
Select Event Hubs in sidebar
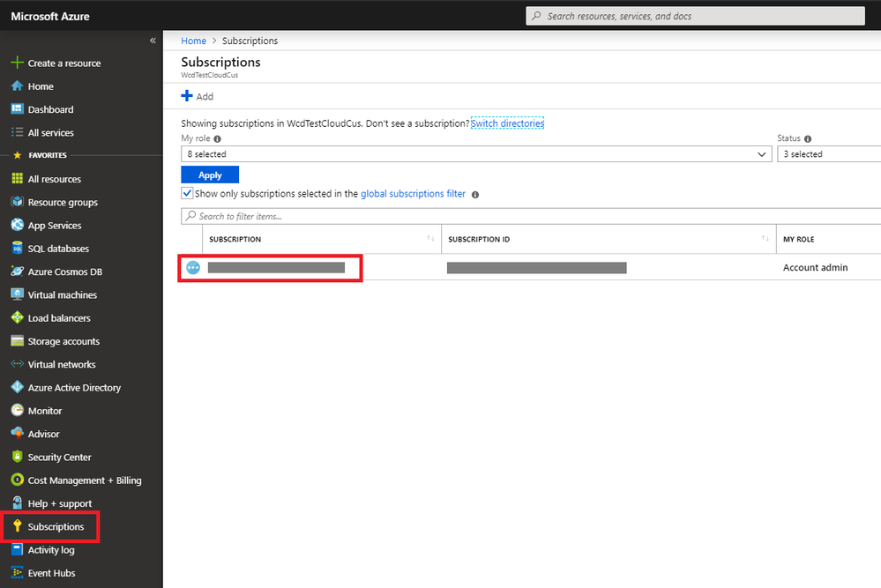click(x=52, y=573)
